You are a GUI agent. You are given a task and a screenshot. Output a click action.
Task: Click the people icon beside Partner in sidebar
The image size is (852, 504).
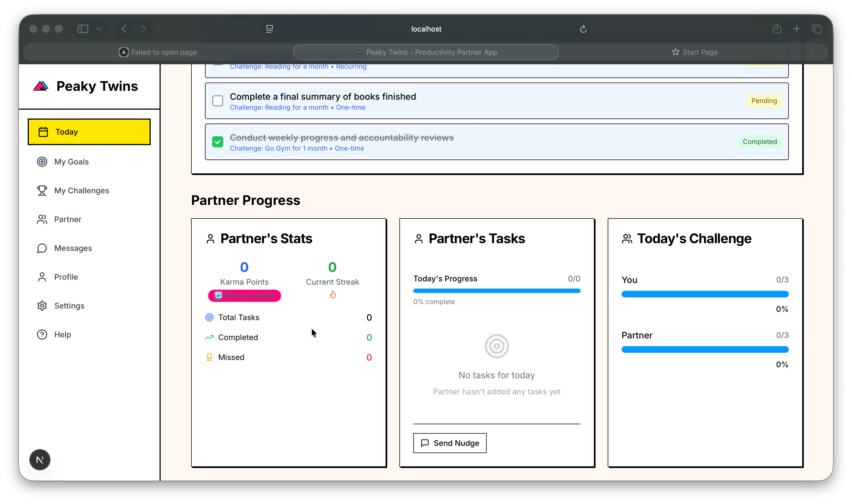[42, 219]
